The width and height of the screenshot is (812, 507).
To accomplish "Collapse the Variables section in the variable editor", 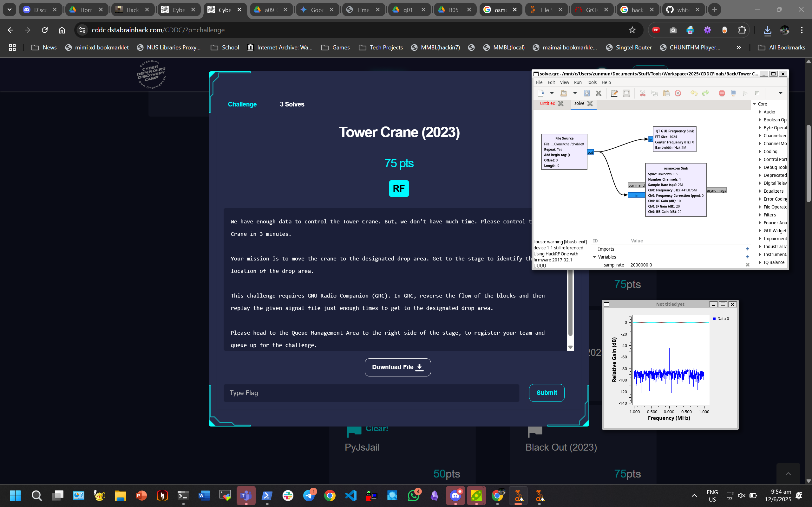I will pyautogui.click(x=595, y=257).
